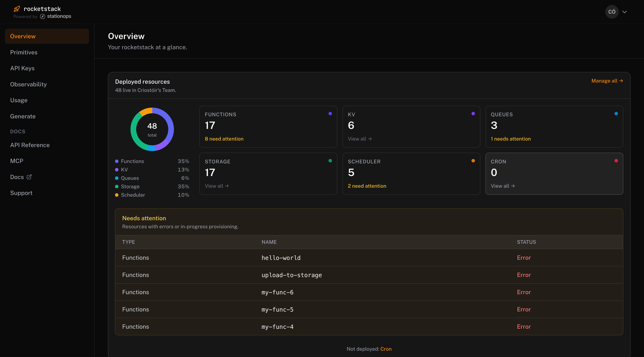Screen dimensions: 644x357
Task: Click the Manage all link
Action: click(607, 81)
